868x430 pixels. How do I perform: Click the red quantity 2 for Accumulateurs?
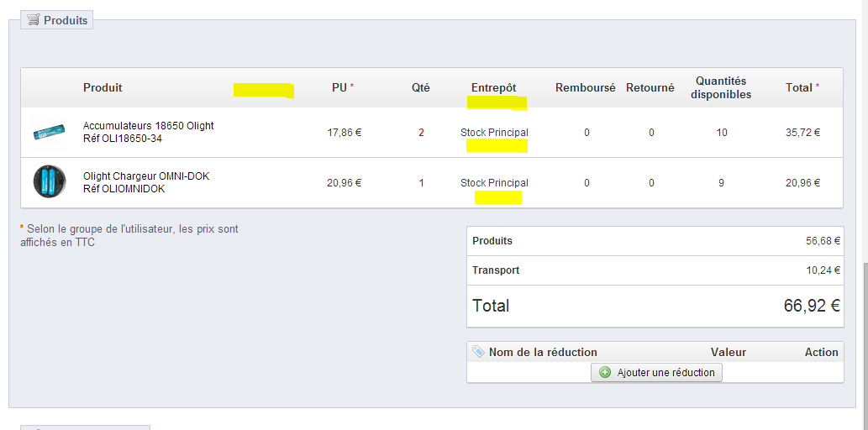click(x=421, y=133)
